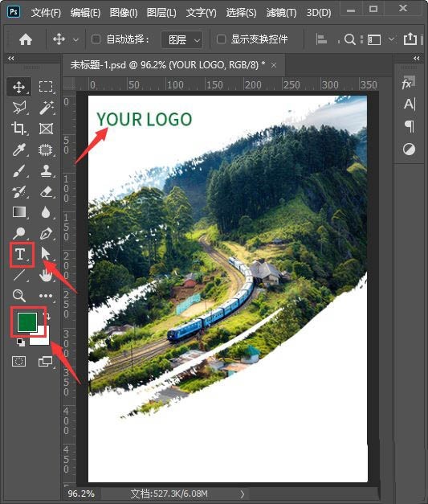This screenshot has width=428, height=504.
Task: Select the Hand tool
Action: click(x=46, y=275)
